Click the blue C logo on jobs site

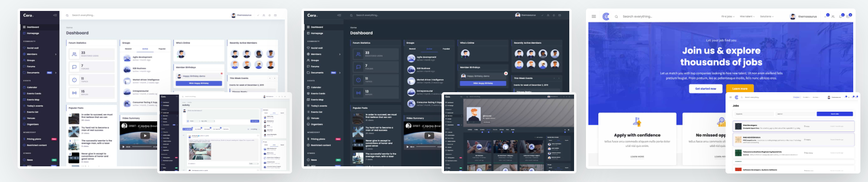(x=606, y=16)
